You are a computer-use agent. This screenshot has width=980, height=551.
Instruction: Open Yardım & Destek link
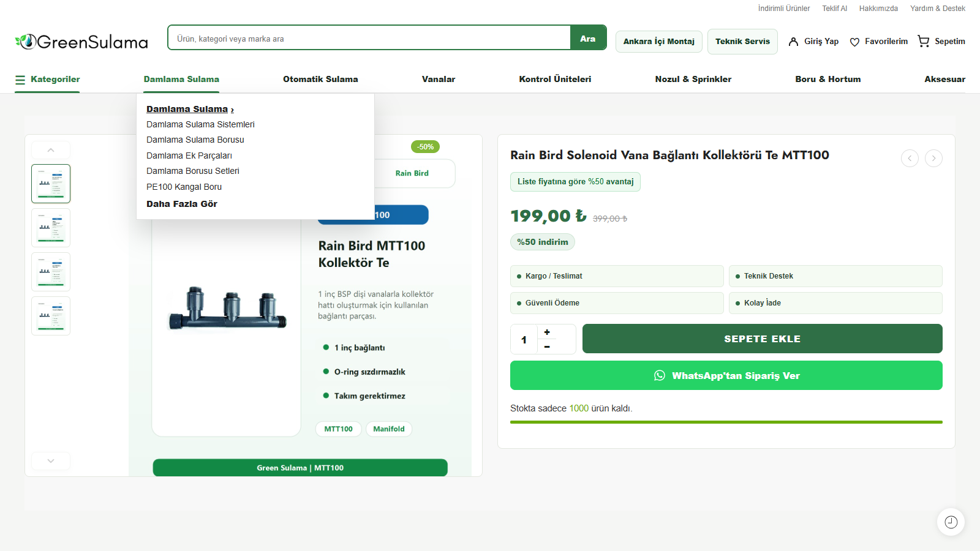[938, 9]
